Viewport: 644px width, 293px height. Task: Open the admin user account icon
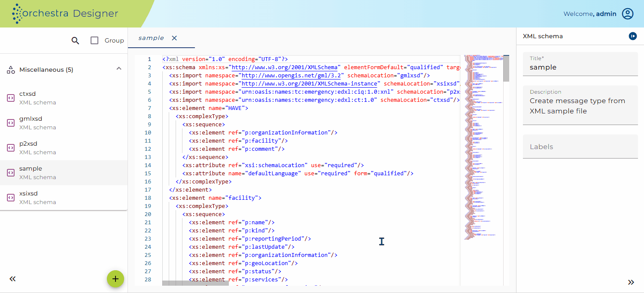click(628, 14)
